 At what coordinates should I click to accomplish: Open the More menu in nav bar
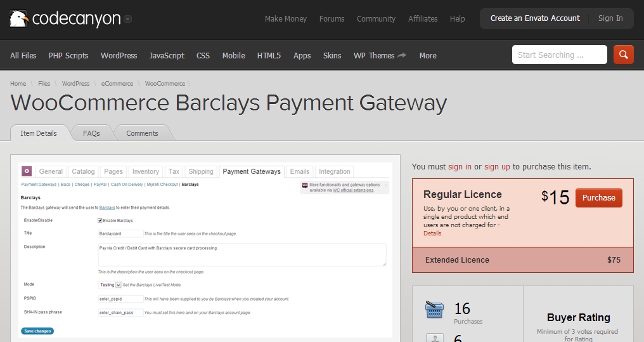[x=428, y=55]
